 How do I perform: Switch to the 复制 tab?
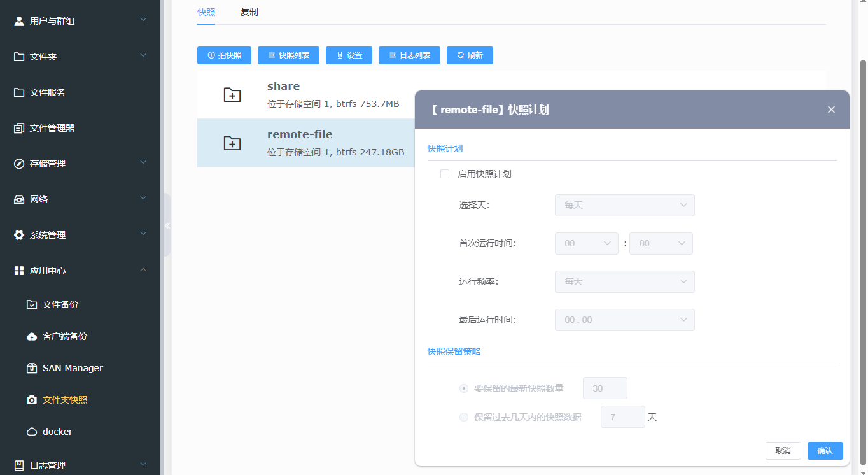pos(249,11)
